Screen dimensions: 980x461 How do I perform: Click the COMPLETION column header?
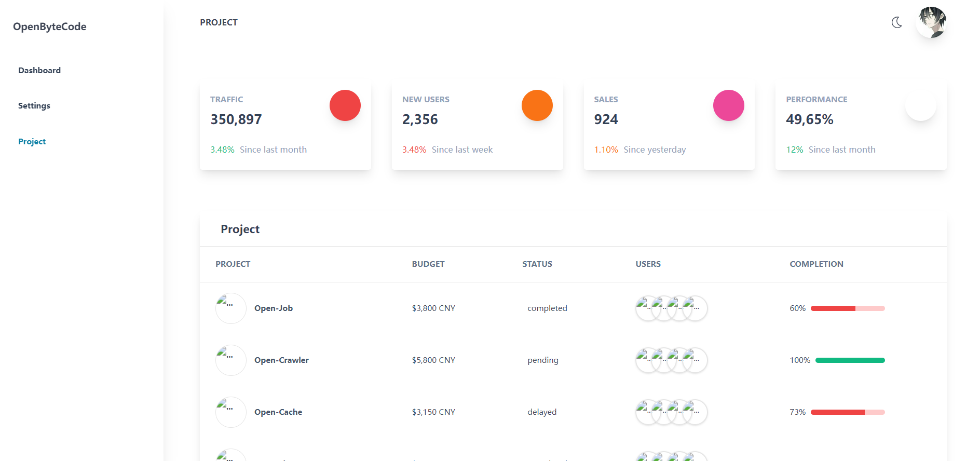[x=816, y=264]
